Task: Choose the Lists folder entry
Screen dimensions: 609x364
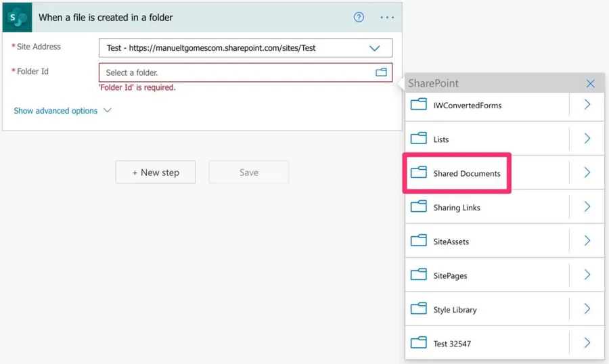Action: coord(441,139)
